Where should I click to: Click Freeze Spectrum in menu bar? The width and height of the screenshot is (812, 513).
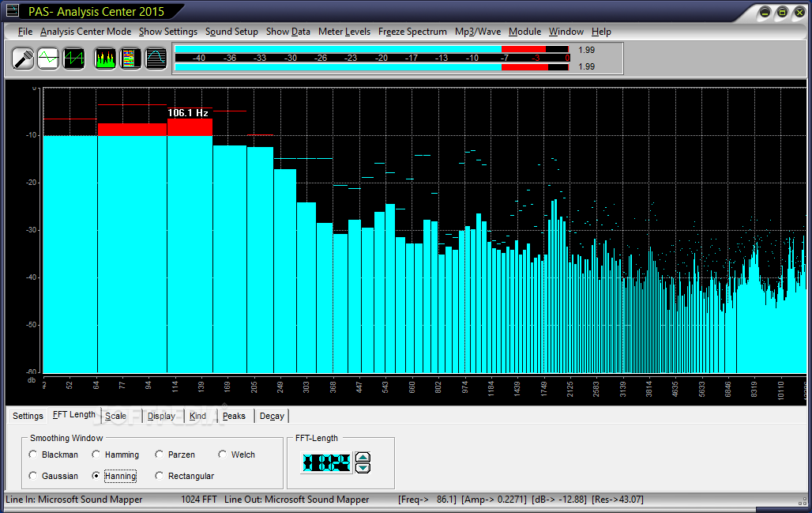413,32
